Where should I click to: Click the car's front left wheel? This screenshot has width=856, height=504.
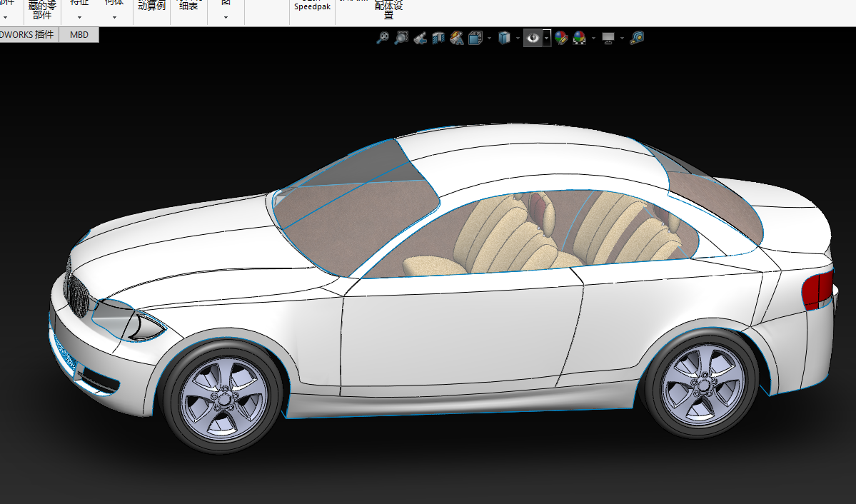coord(223,396)
